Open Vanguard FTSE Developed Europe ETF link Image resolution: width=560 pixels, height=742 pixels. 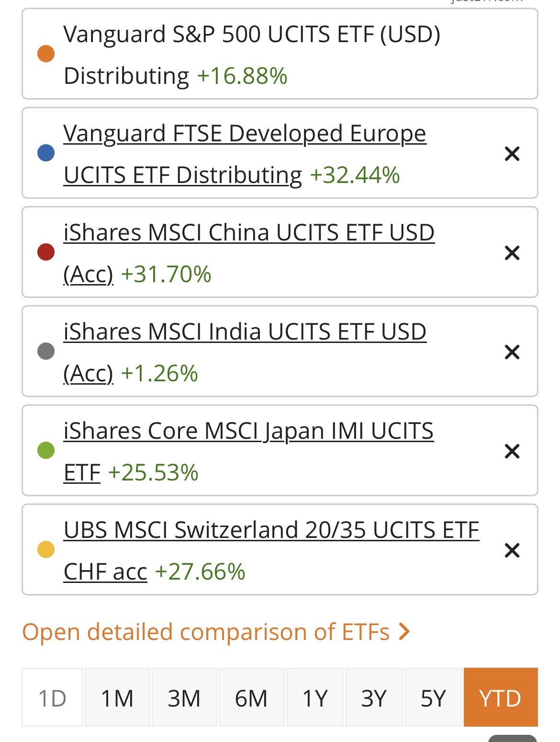244,134
